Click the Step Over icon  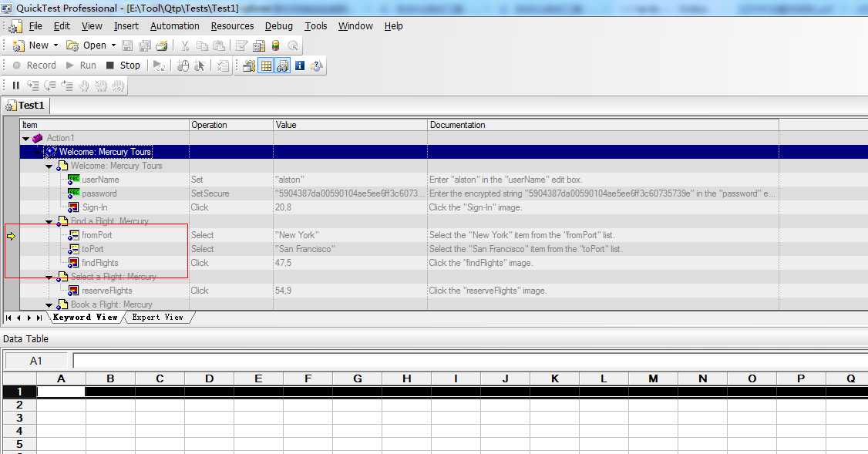[x=50, y=86]
